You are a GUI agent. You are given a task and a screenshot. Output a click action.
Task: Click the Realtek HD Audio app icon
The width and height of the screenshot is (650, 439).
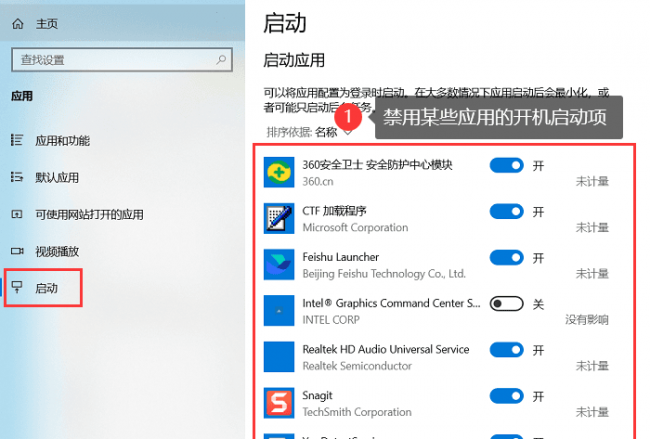tap(279, 357)
